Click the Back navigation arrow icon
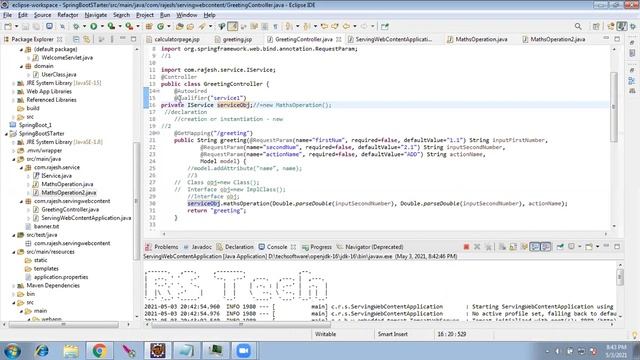The height and width of the screenshot is (360, 640). [x=346, y=27]
